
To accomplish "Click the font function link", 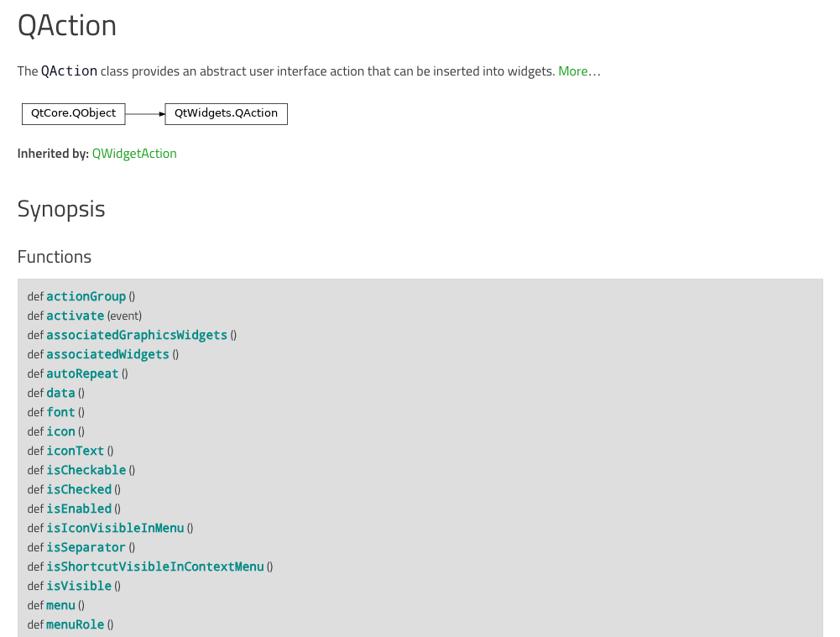I will click(x=60, y=412).
